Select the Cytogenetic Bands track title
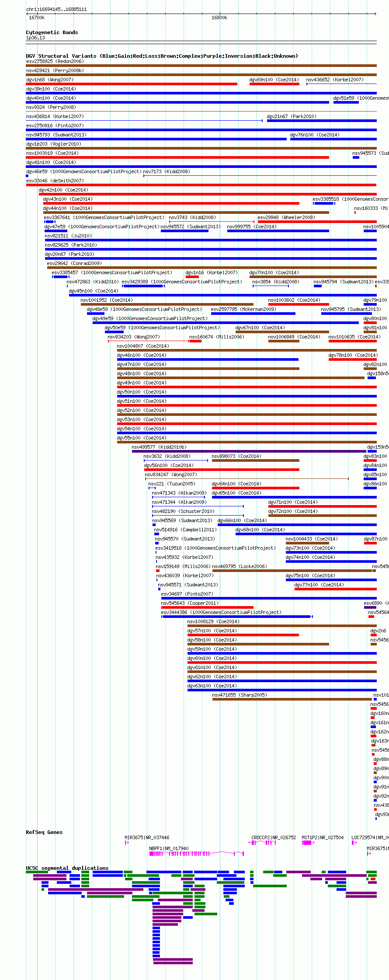 (52, 32)
